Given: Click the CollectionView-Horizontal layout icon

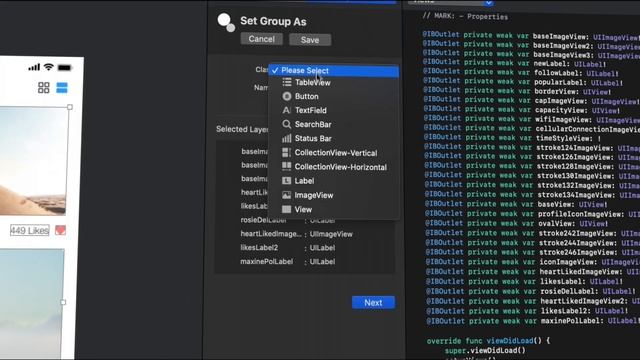Looking at the screenshot, I should coord(287,167).
